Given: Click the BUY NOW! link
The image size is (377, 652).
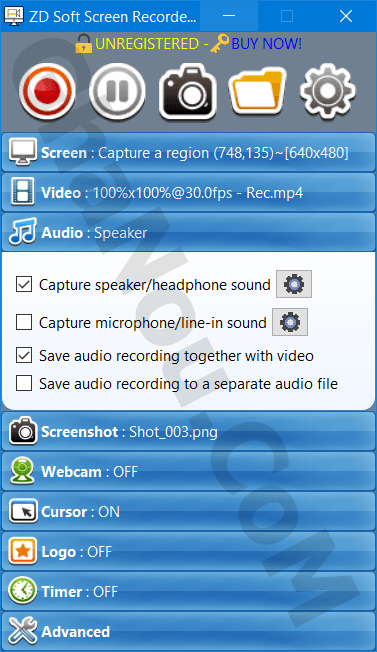Looking at the screenshot, I should click(267, 44).
